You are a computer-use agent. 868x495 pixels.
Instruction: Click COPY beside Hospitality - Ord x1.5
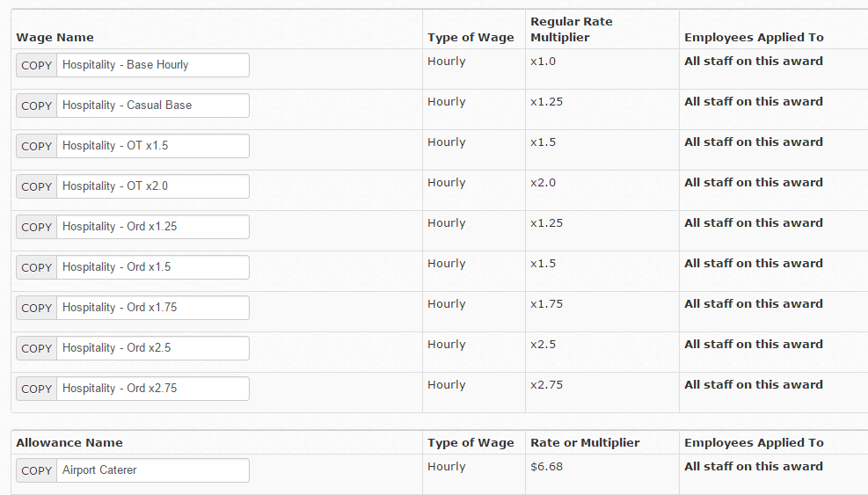(37, 267)
